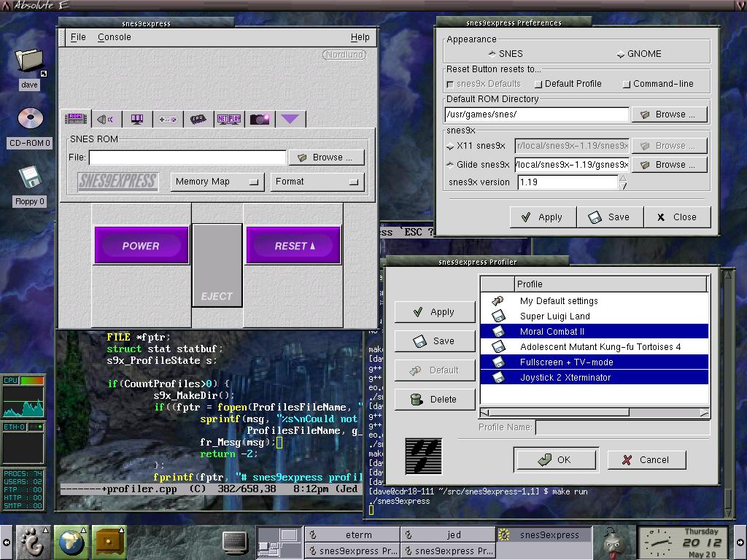
Task: Open the Sound speaker tab icon
Action: click(105, 119)
